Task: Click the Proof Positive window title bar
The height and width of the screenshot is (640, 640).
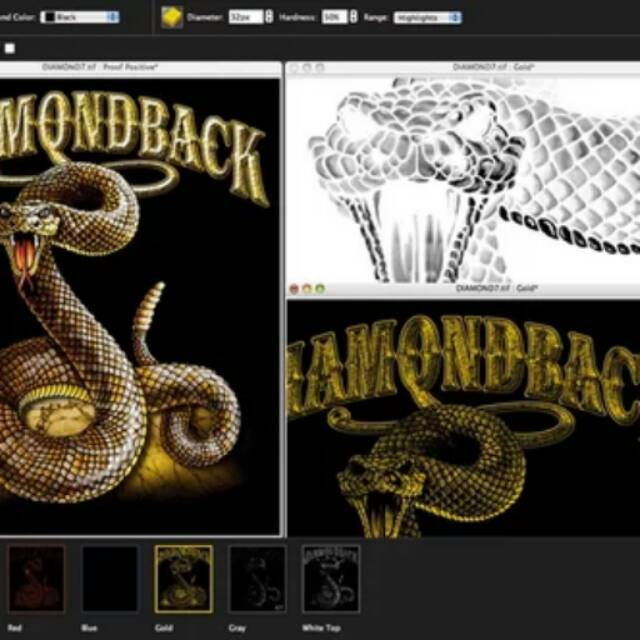Action: (x=140, y=68)
